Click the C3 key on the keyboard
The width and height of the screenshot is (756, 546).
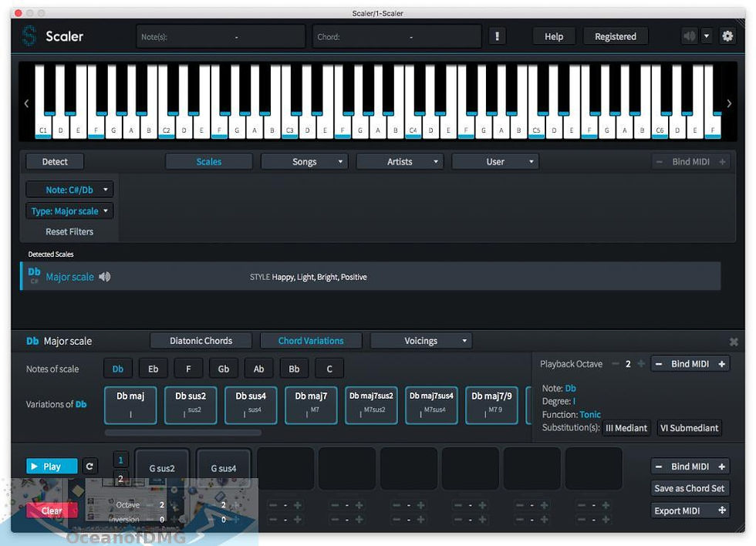290,129
